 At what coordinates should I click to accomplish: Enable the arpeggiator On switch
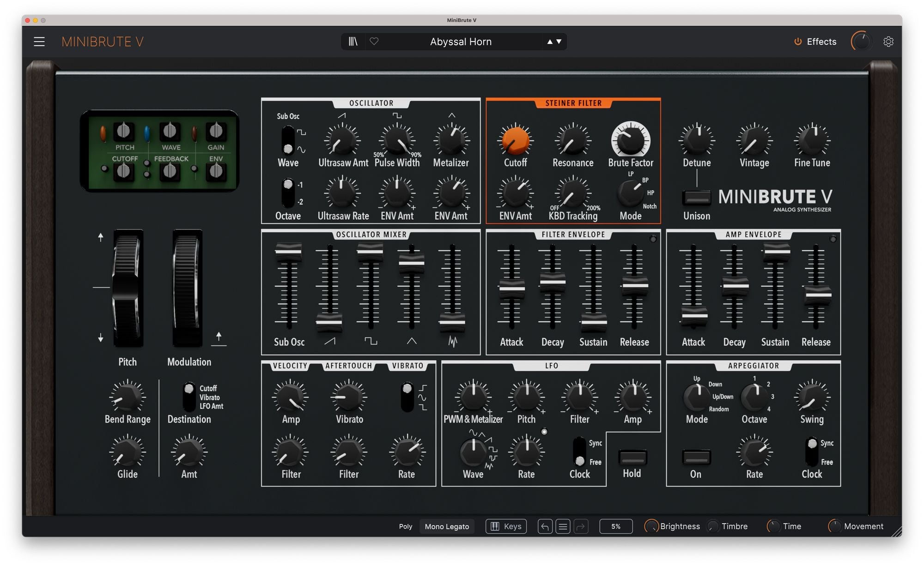pos(696,458)
